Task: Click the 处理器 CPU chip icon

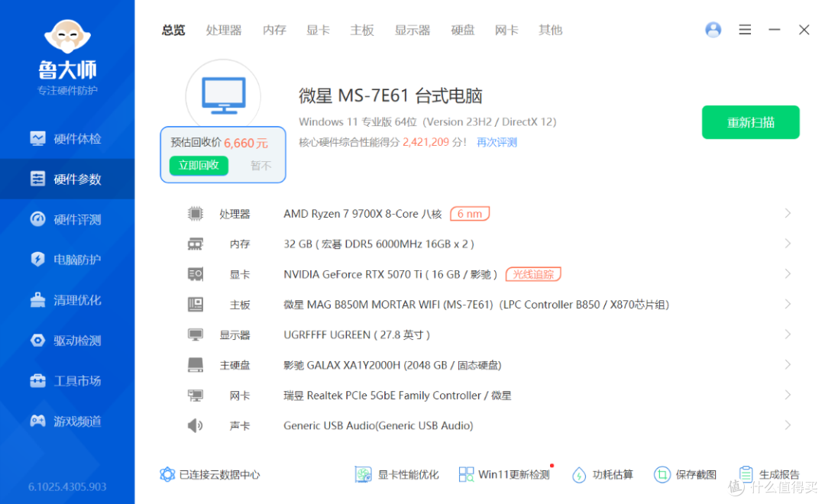Action: pyautogui.click(x=196, y=214)
